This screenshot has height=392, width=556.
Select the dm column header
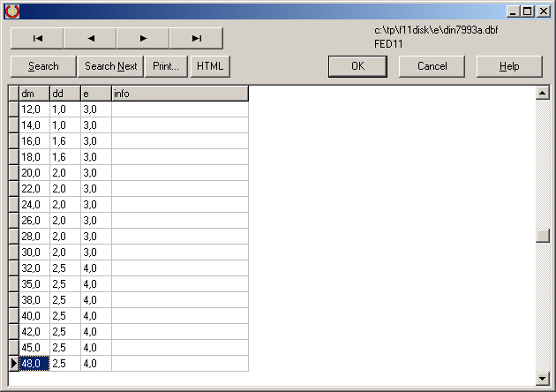tap(34, 94)
